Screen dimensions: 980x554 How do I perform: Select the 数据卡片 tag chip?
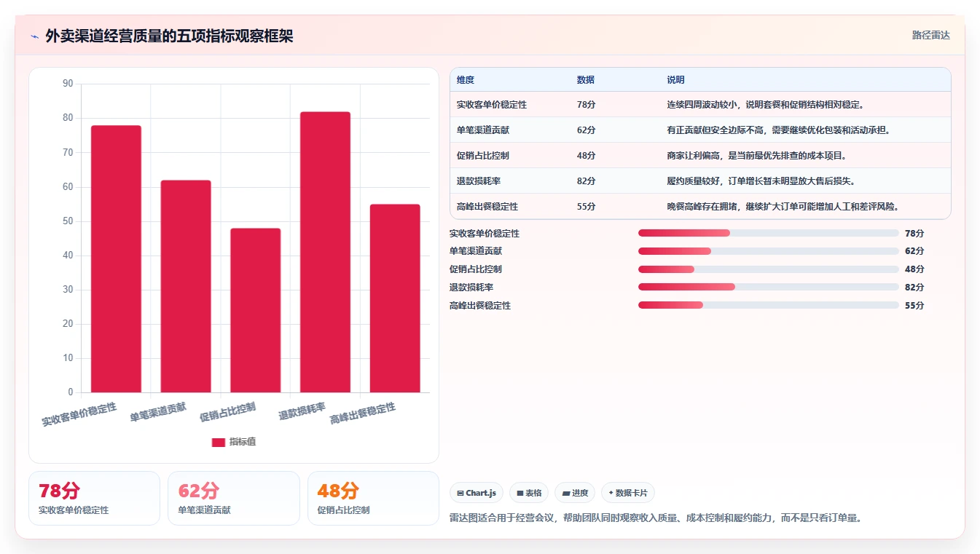click(x=628, y=493)
